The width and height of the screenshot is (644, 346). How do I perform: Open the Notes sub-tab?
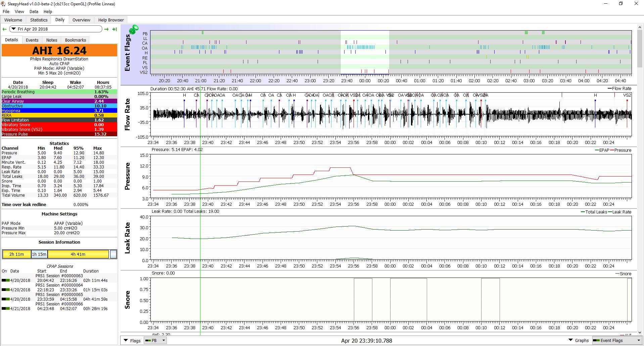tap(52, 40)
